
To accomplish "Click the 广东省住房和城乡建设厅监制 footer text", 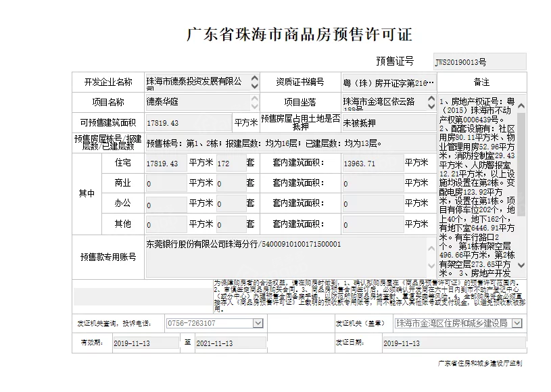I will coord(480,363).
